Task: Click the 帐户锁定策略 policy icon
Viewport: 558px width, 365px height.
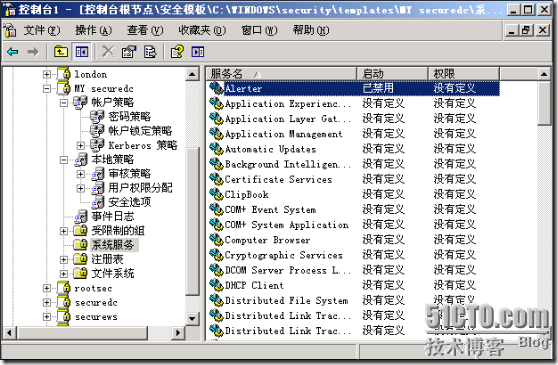Action: pyautogui.click(x=97, y=131)
